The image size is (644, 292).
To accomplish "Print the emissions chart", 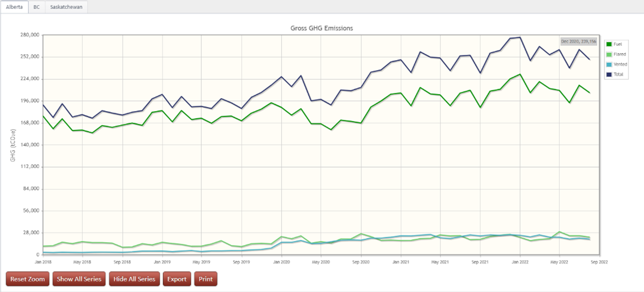I will pyautogui.click(x=206, y=279).
